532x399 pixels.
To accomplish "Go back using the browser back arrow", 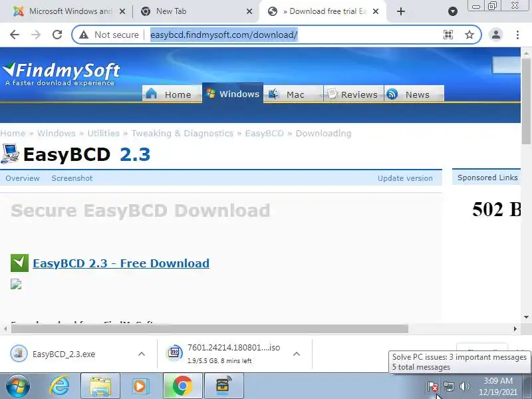I will (x=15, y=35).
